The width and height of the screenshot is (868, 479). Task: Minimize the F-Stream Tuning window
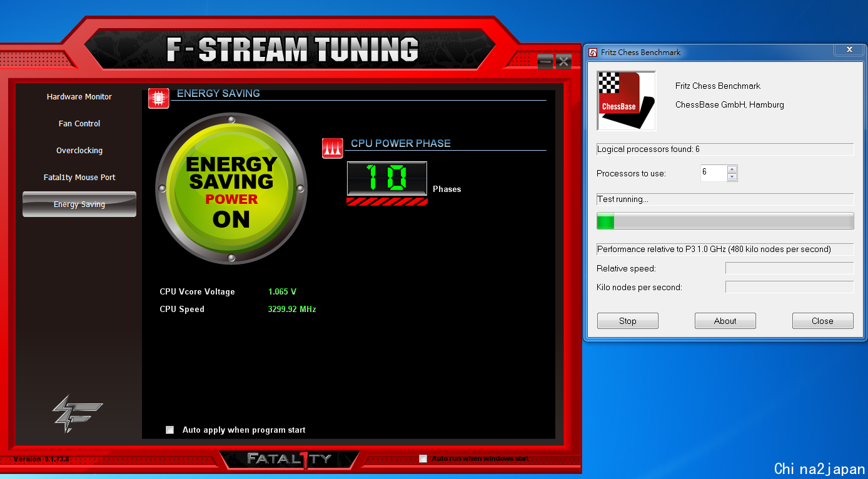[x=545, y=61]
